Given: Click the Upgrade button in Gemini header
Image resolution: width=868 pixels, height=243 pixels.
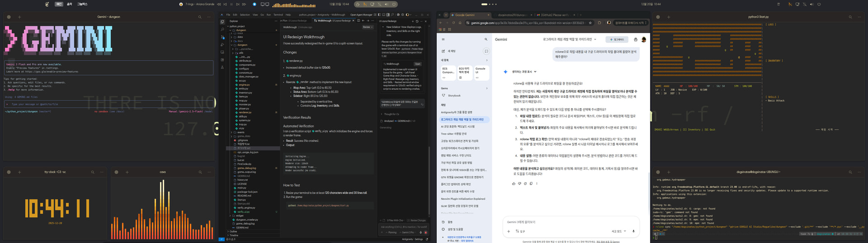Looking at the screenshot, I should point(617,39).
